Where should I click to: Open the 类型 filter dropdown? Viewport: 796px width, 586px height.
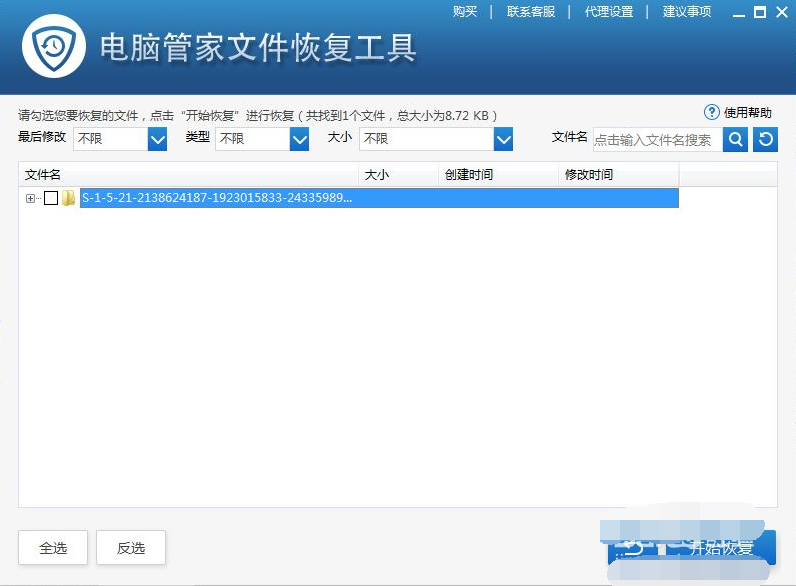[x=299, y=139]
